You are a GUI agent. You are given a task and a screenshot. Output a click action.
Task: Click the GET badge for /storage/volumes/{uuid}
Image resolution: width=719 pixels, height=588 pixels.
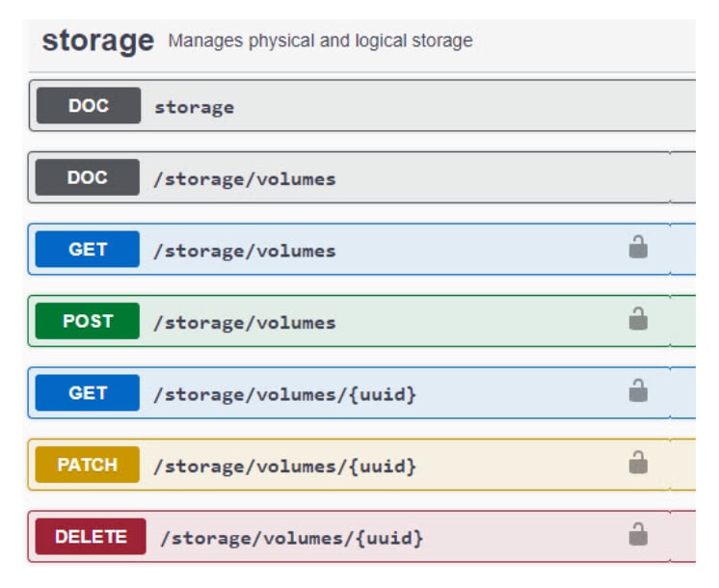pos(88,393)
